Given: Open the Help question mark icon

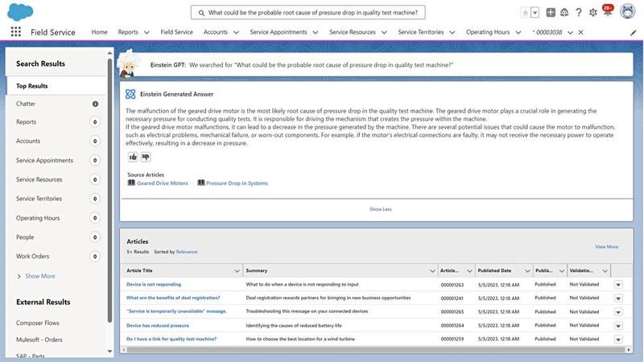Looking at the screenshot, I should 578,13.
